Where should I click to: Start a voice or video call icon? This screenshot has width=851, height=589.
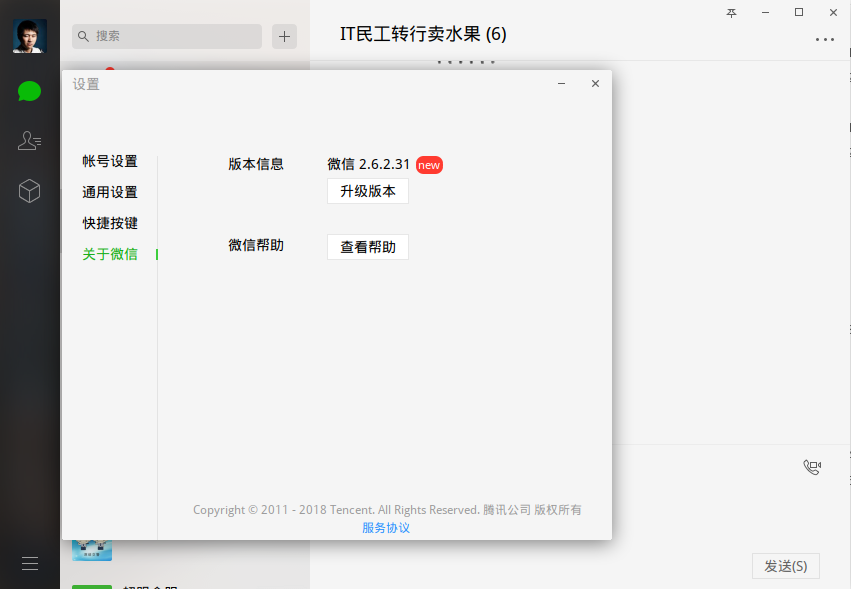812,467
